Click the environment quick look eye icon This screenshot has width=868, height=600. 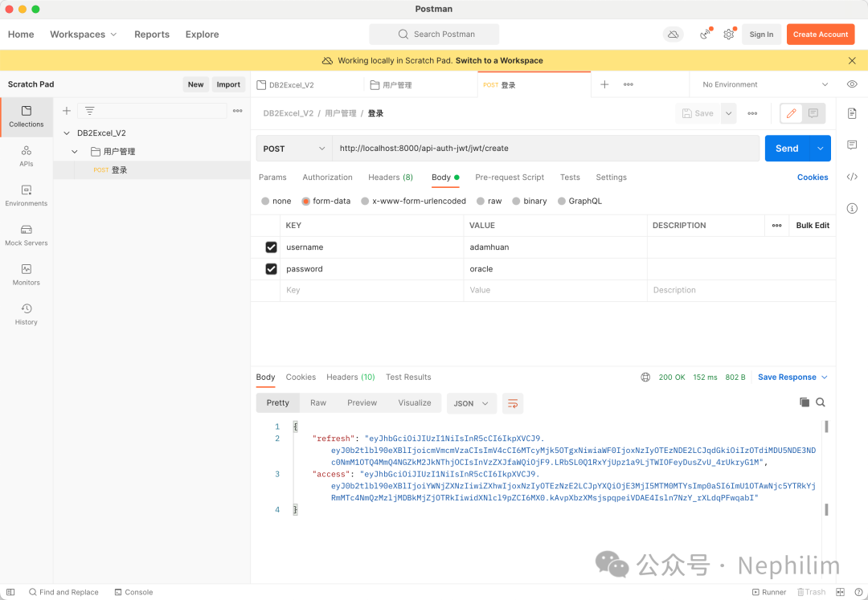[852, 84]
